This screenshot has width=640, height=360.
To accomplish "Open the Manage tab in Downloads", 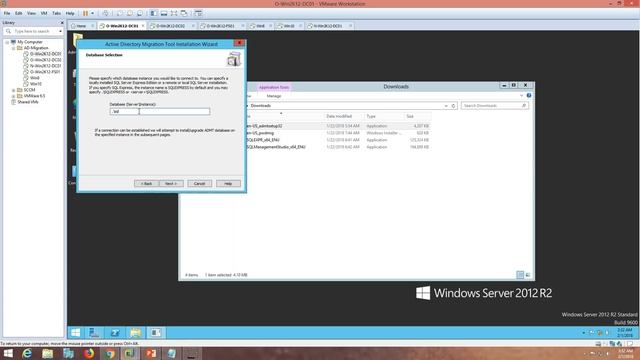I will point(274,96).
